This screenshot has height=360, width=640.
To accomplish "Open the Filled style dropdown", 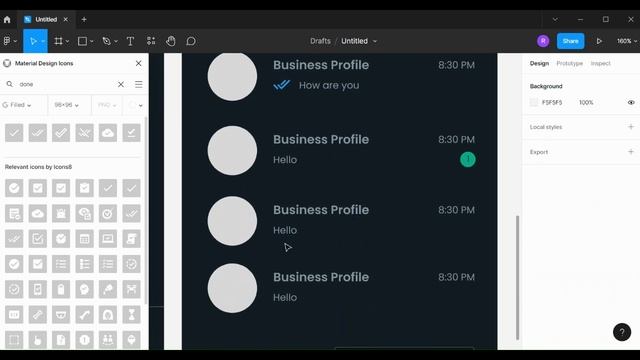I will (17, 105).
